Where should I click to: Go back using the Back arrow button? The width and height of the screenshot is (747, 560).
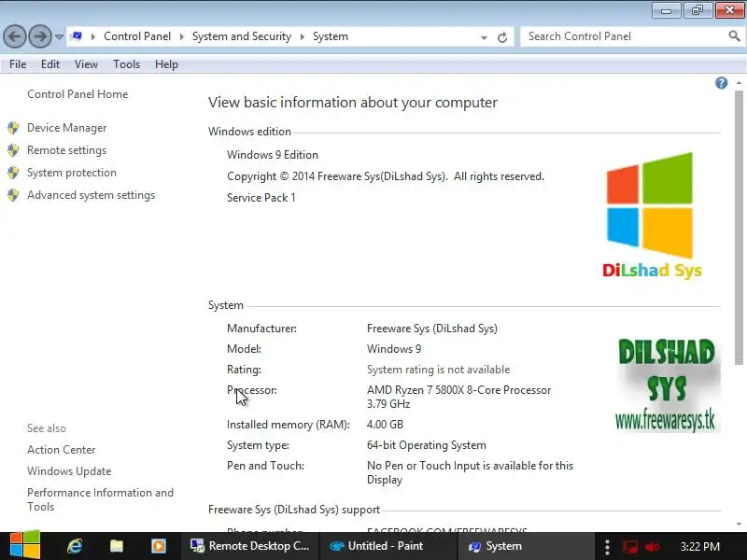tap(15, 36)
